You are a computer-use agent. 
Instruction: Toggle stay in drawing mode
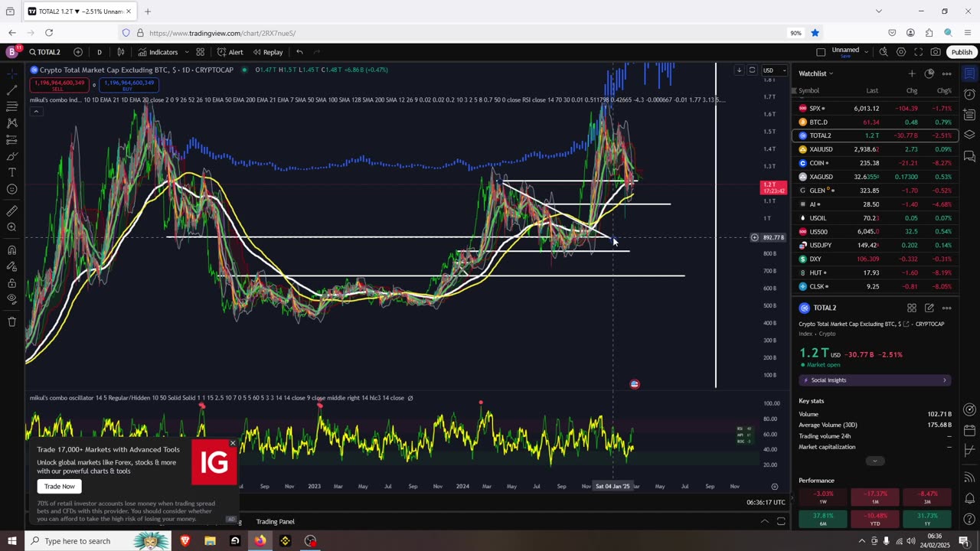pyautogui.click(x=11, y=266)
